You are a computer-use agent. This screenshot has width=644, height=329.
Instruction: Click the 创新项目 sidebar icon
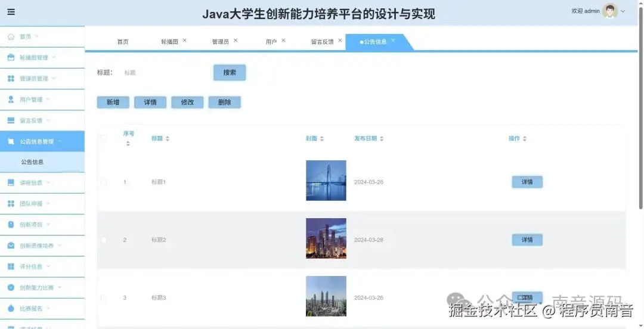click(x=11, y=224)
